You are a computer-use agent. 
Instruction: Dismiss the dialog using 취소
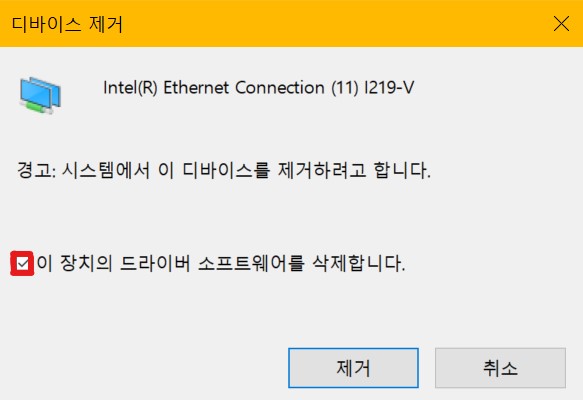tap(500, 368)
